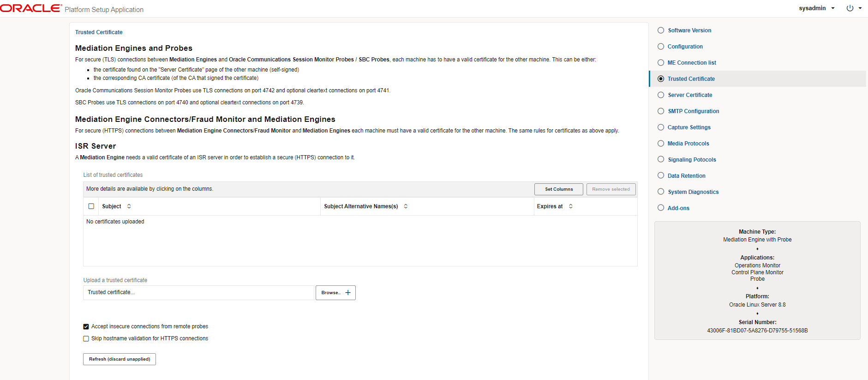Select the Configuration radio button
Viewport: 868px width, 380px height.
[661, 47]
